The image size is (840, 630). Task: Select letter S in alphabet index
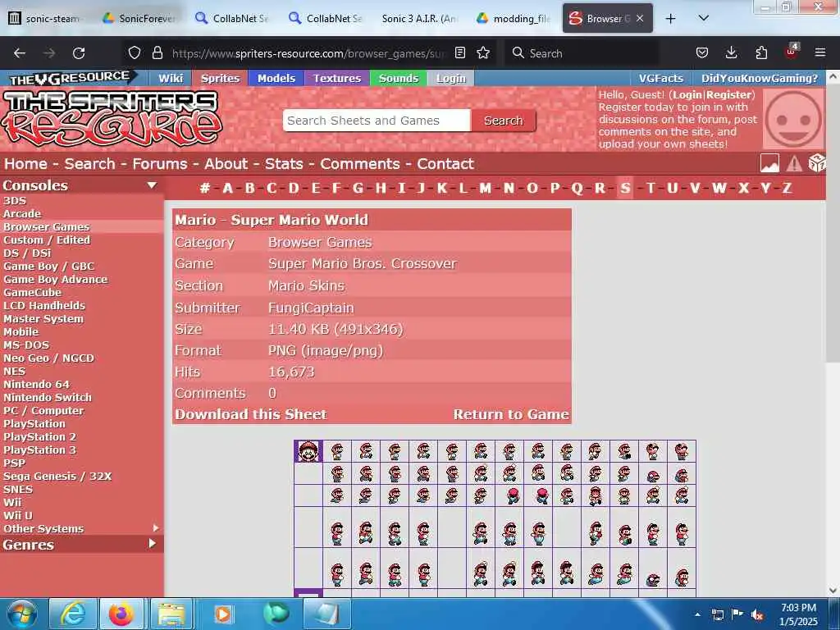(625, 188)
